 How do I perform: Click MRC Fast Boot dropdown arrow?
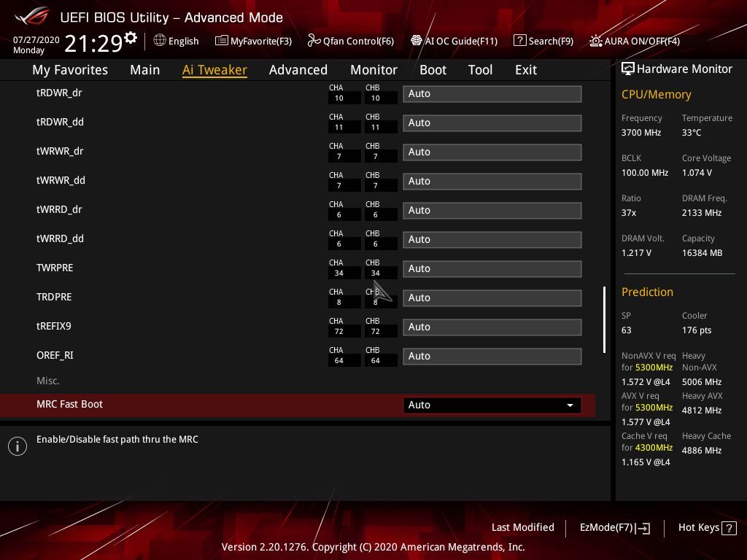[570, 405]
